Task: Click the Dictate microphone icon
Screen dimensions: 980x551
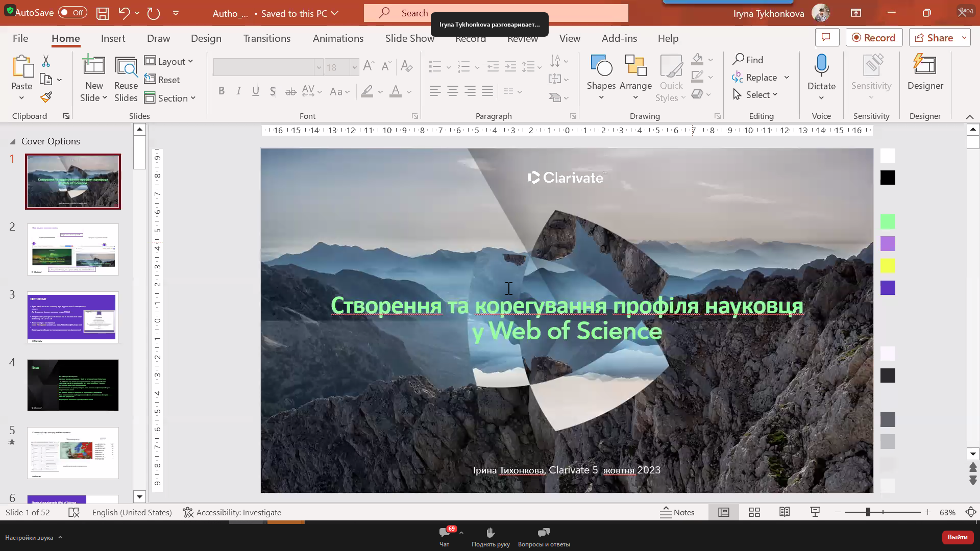Action: click(x=821, y=66)
